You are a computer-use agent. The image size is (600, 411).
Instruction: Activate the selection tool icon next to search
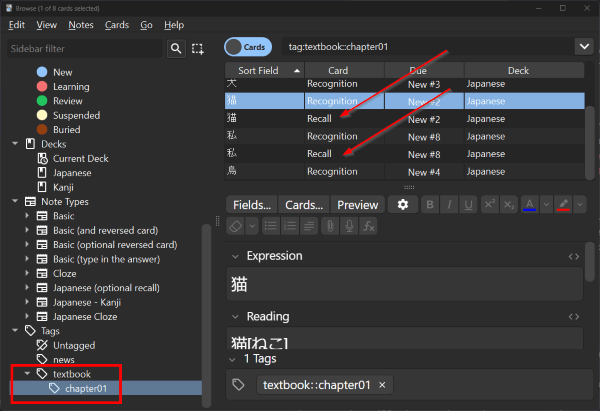pos(198,49)
